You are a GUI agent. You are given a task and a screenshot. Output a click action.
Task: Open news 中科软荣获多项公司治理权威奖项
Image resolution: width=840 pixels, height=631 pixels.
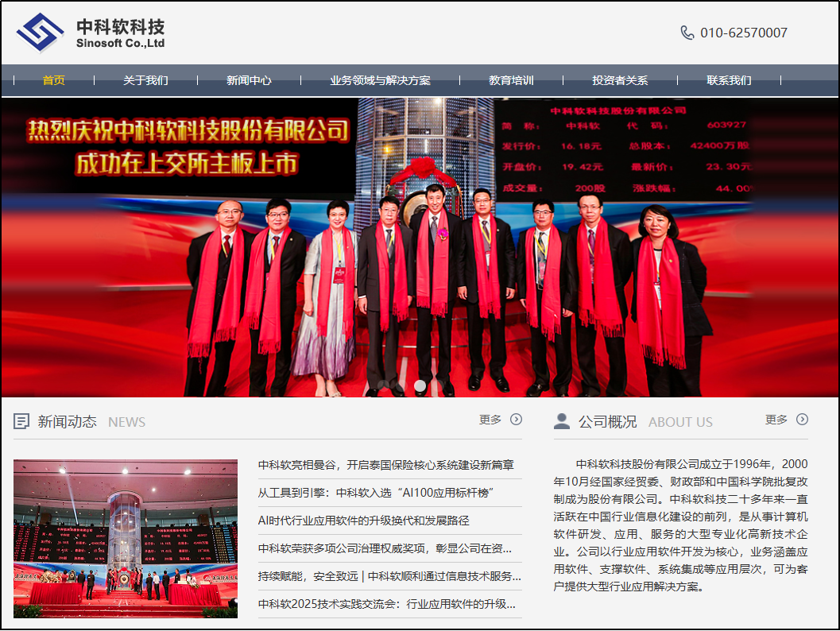[385, 548]
